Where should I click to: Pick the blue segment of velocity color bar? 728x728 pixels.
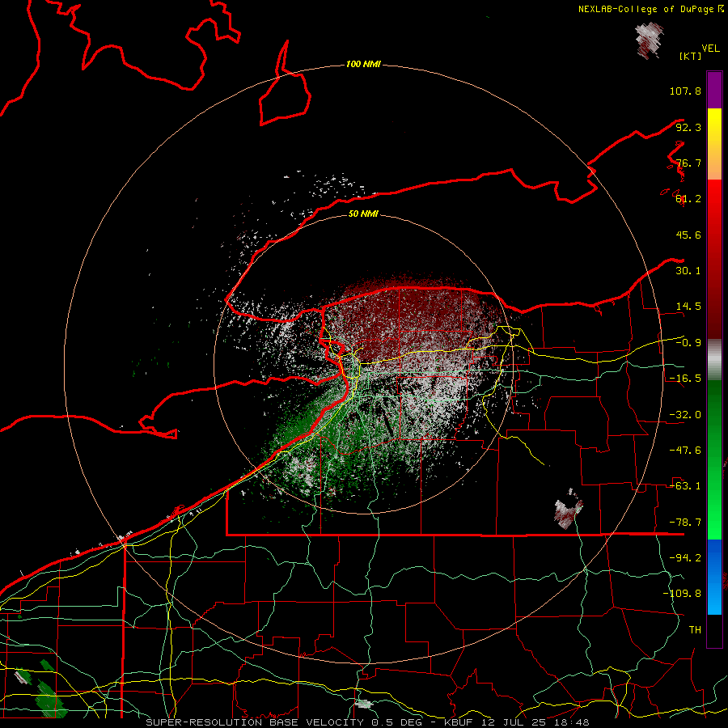tap(714, 577)
